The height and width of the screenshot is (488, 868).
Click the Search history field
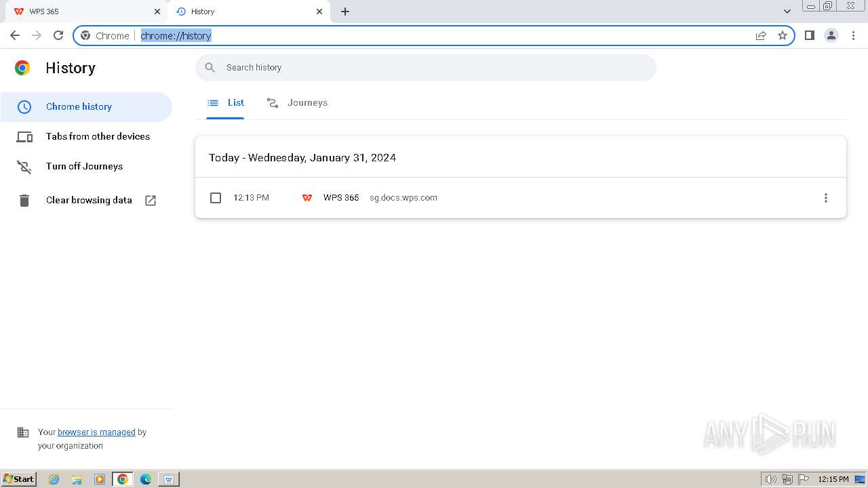426,68
